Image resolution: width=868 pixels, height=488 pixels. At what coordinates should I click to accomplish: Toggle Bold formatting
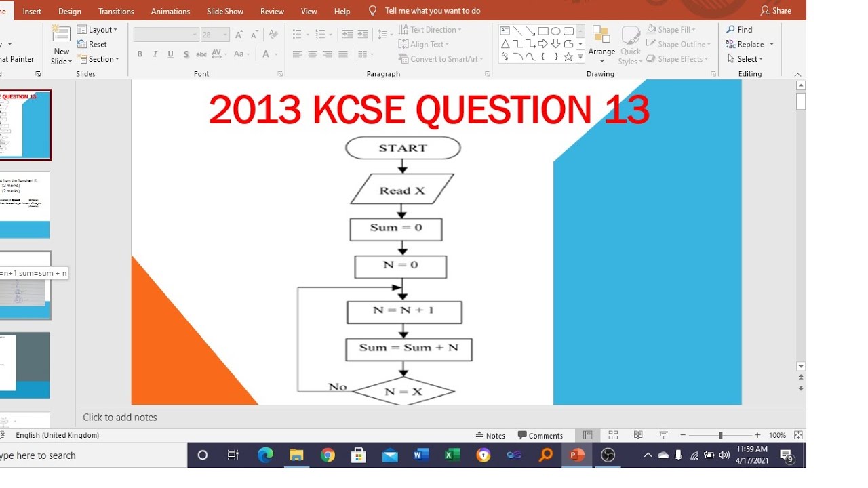point(140,54)
